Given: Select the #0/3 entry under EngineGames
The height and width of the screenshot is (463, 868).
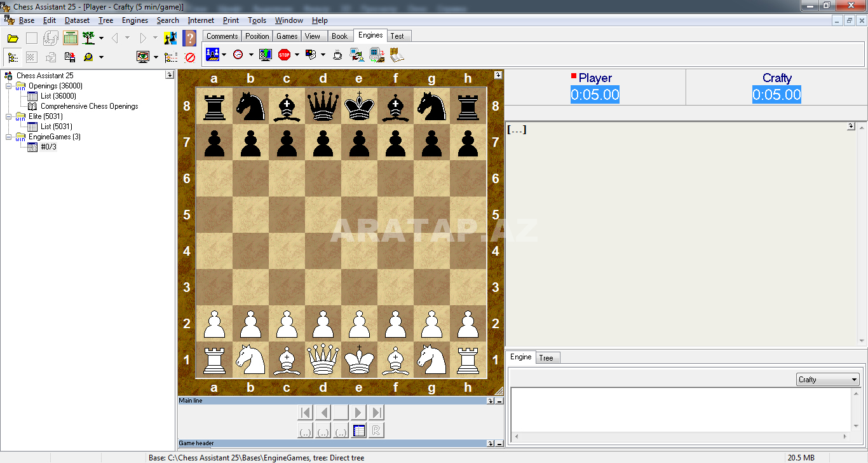Looking at the screenshot, I should (48, 147).
